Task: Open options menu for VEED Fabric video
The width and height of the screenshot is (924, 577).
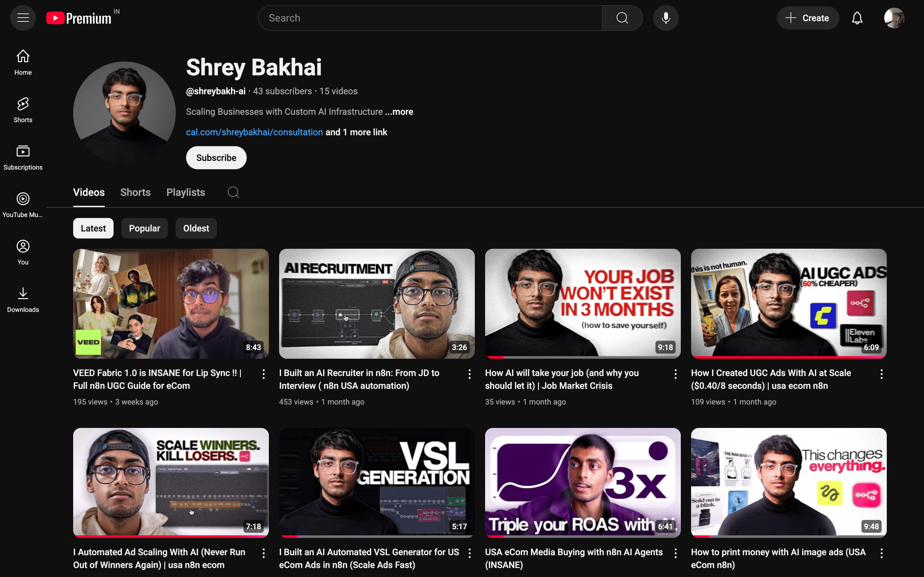Action: click(x=263, y=374)
